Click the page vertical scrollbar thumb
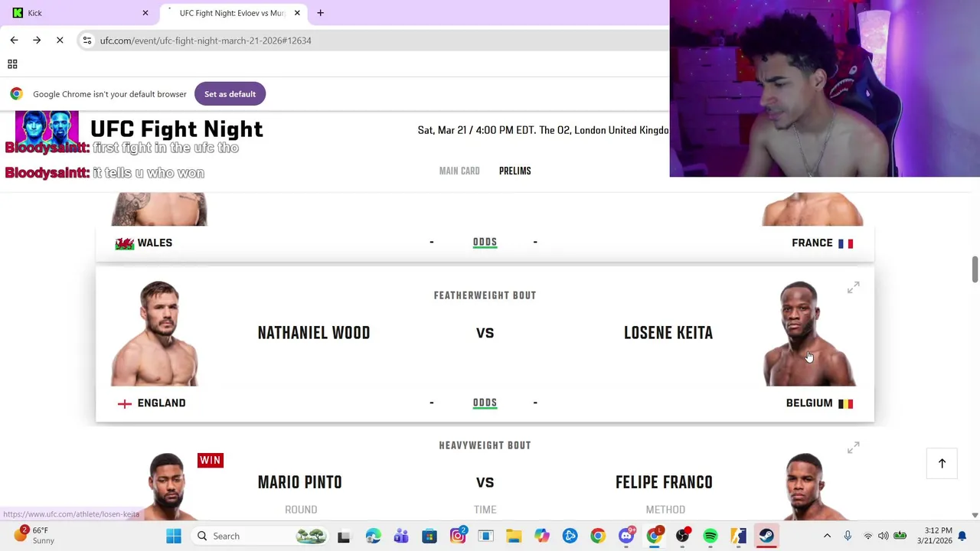The height and width of the screenshot is (551, 980). [975, 269]
